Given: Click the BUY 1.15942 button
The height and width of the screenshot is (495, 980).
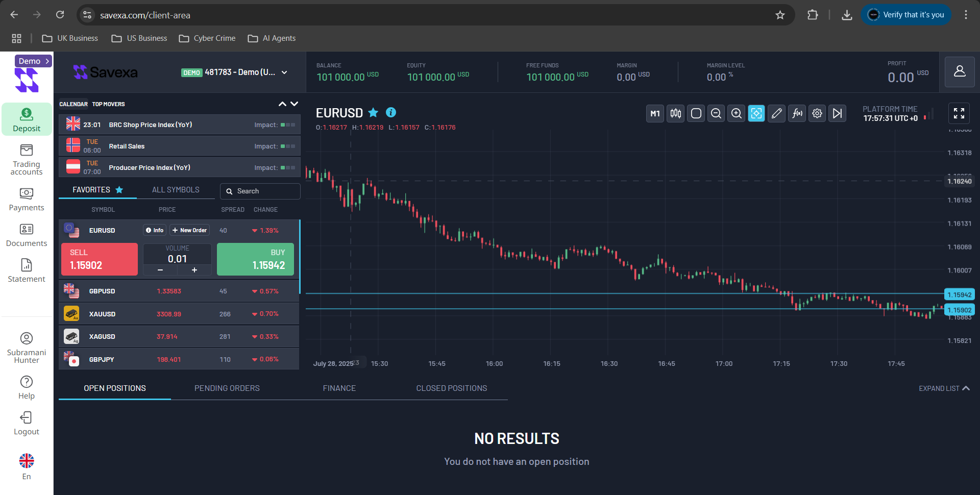Looking at the screenshot, I should (x=255, y=259).
